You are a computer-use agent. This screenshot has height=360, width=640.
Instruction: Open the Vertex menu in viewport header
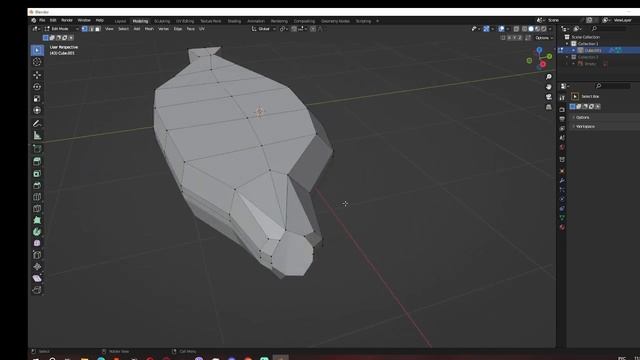(x=163, y=29)
